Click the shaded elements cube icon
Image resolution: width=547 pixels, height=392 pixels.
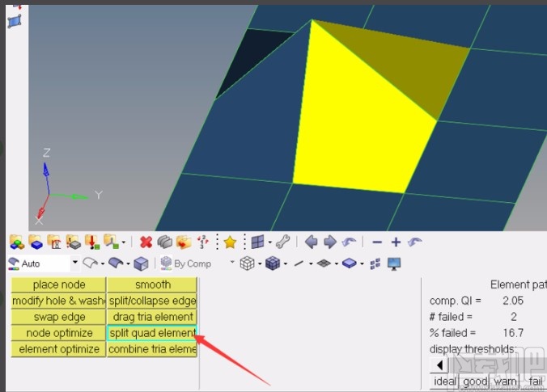click(x=273, y=263)
